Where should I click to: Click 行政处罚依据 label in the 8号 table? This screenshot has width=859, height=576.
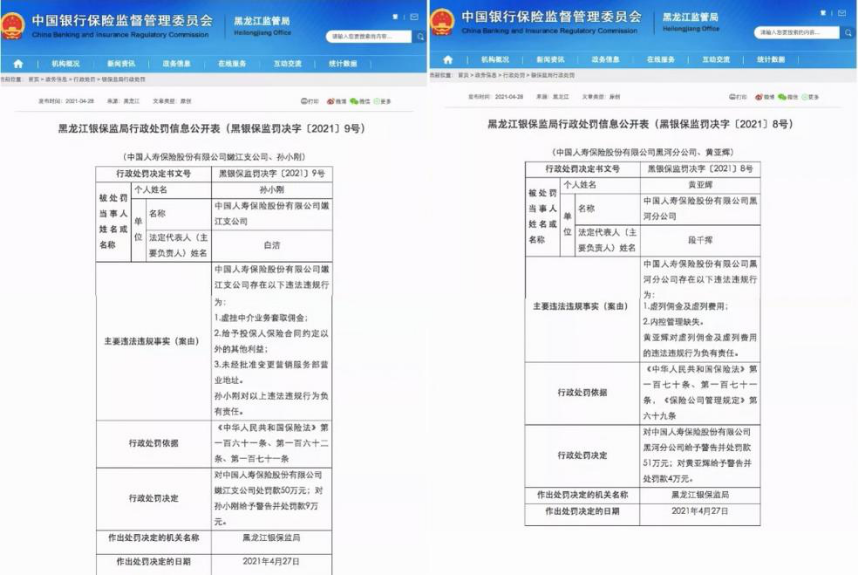[582, 392]
